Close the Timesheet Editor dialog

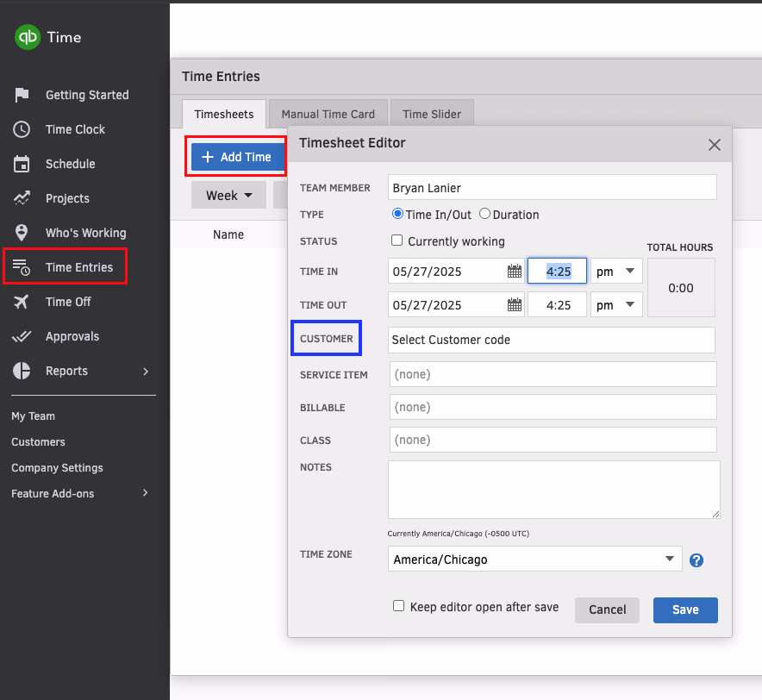coord(714,145)
